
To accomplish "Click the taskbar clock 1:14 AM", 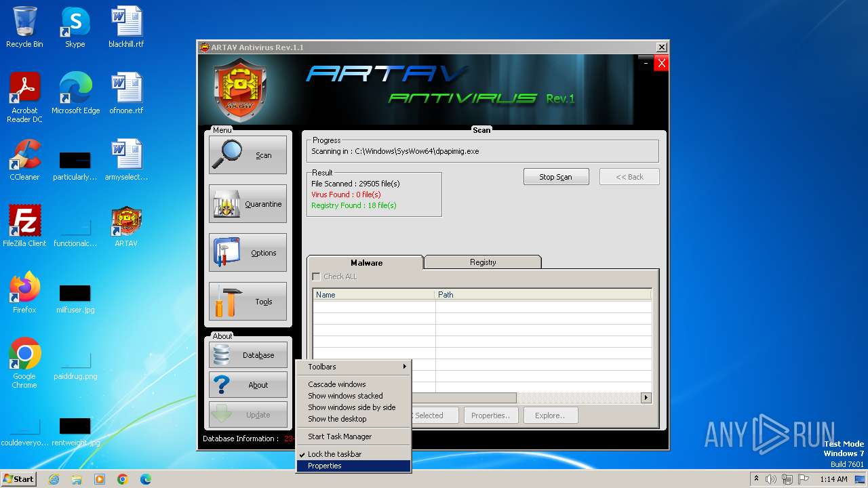I will point(833,479).
